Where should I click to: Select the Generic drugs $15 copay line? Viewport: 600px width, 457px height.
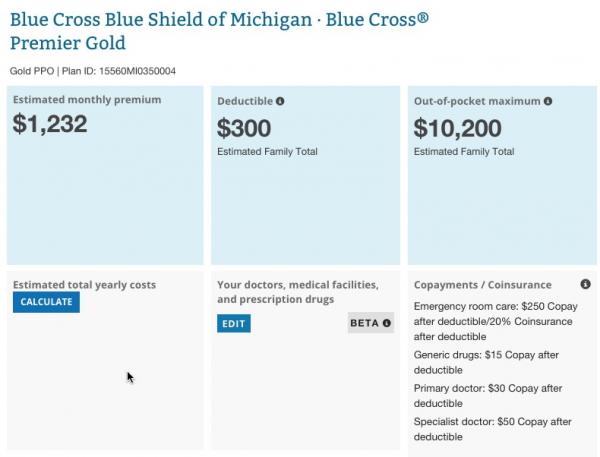click(x=487, y=362)
